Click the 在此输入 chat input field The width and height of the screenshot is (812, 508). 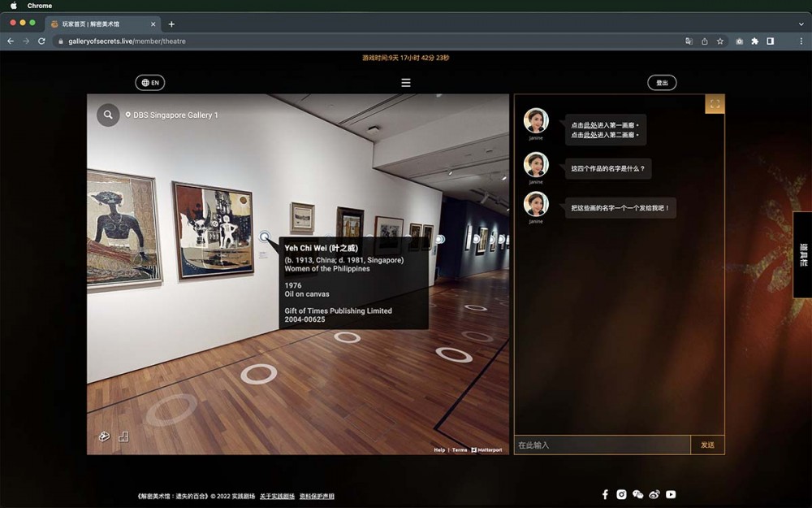[603, 445]
